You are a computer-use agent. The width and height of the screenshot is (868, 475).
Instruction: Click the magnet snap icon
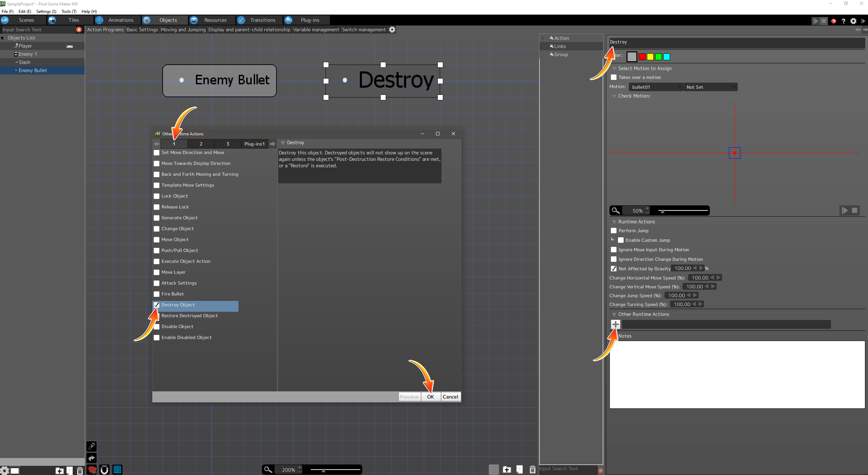[104, 470]
